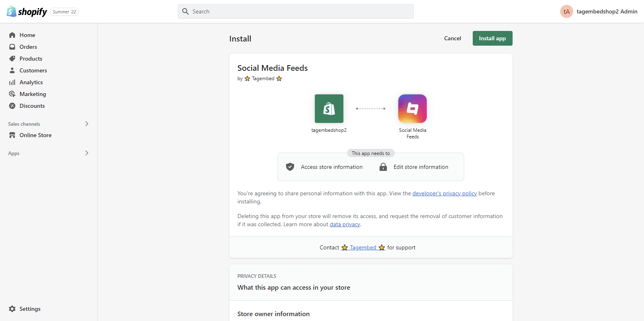Image resolution: width=644 pixels, height=321 pixels.
Task: Click the search magnifier icon
Action: [186, 11]
